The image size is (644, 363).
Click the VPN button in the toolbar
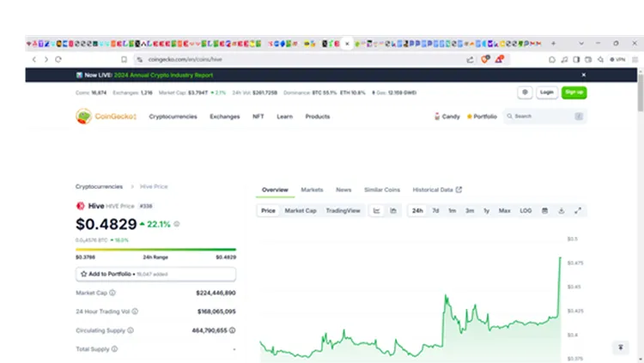coord(617,59)
